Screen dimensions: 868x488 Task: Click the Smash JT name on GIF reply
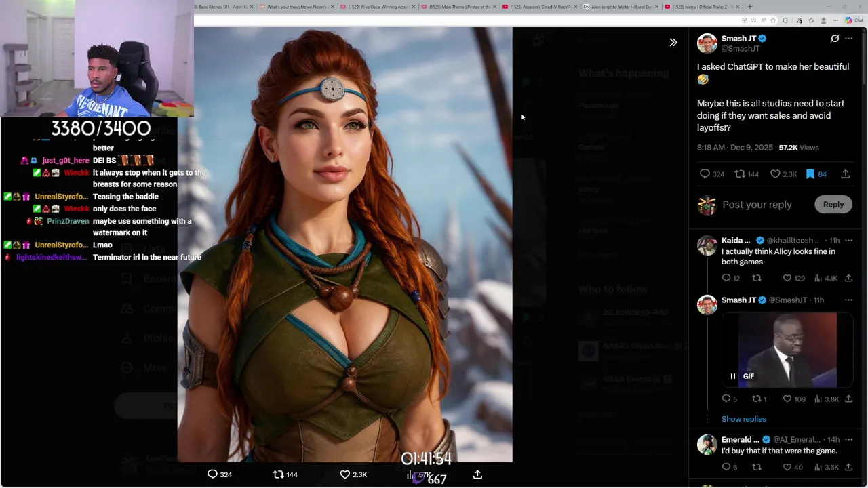pyautogui.click(x=738, y=300)
